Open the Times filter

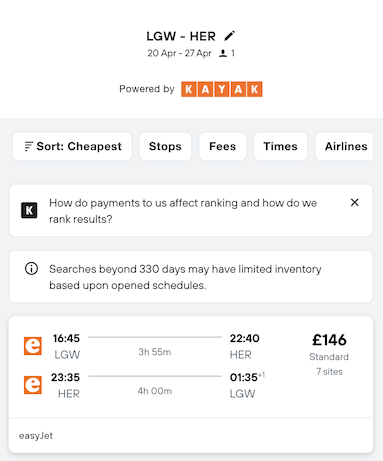click(280, 146)
